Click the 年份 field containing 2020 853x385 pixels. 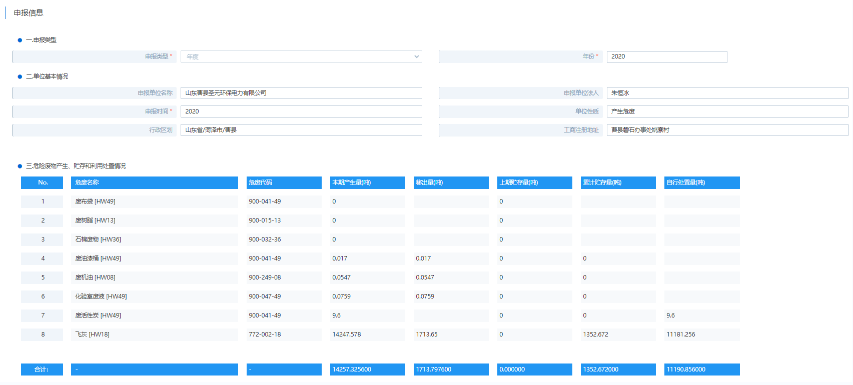pos(667,57)
